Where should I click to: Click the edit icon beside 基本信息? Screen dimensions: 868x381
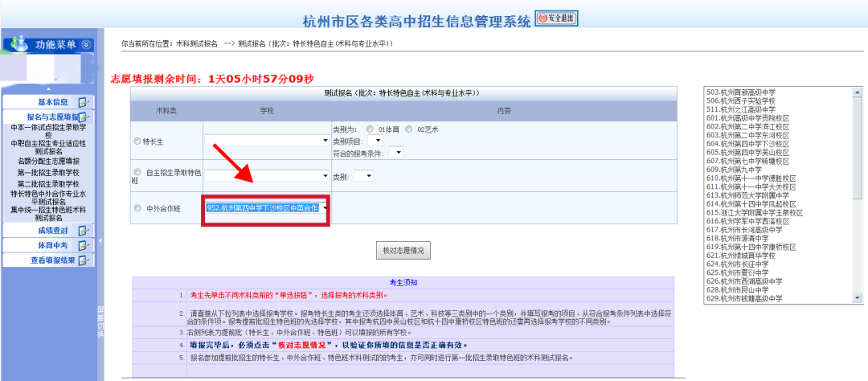tap(83, 102)
